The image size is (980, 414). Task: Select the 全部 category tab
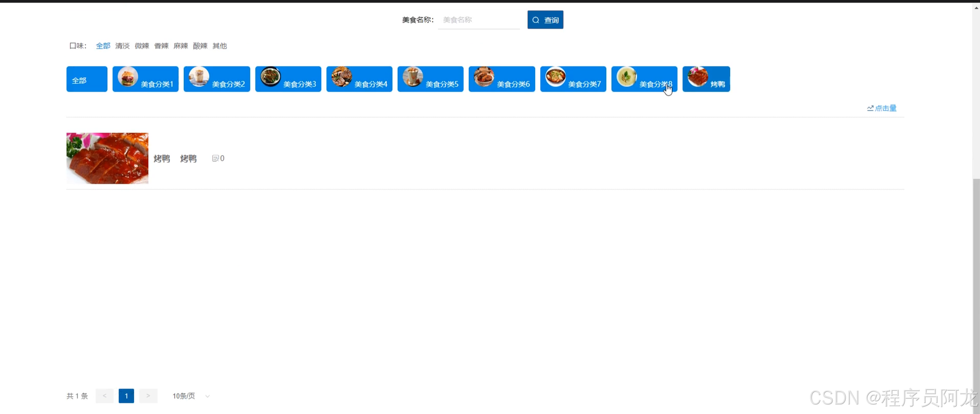tap(87, 79)
